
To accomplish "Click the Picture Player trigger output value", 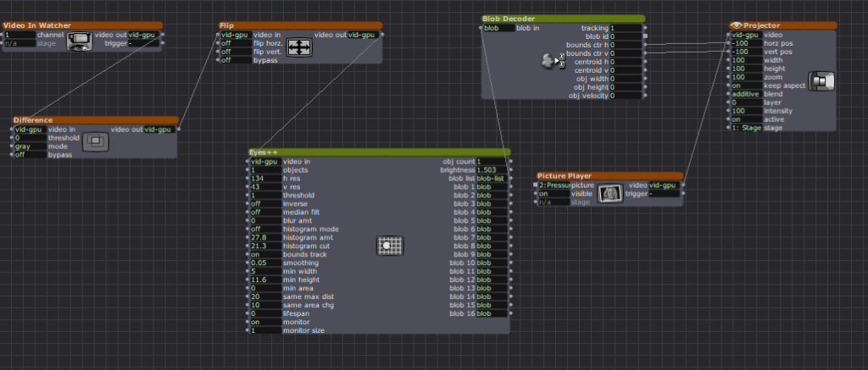I will coord(665,193).
